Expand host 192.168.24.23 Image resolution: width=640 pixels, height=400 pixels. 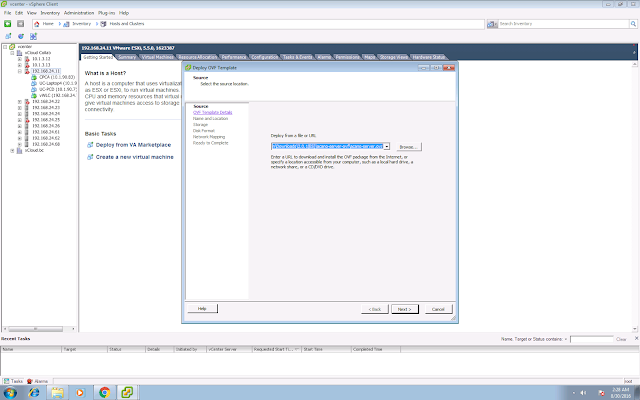20,108
